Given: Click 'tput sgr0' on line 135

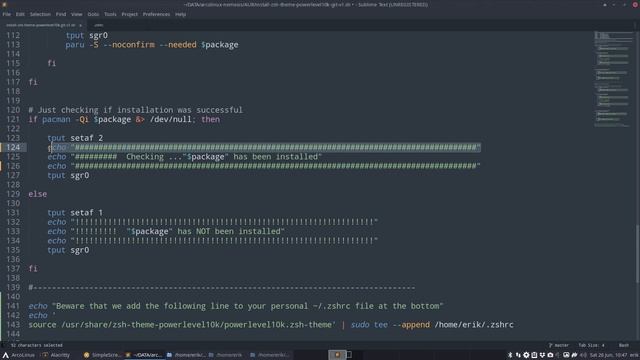Looking at the screenshot, I should coord(68,250).
